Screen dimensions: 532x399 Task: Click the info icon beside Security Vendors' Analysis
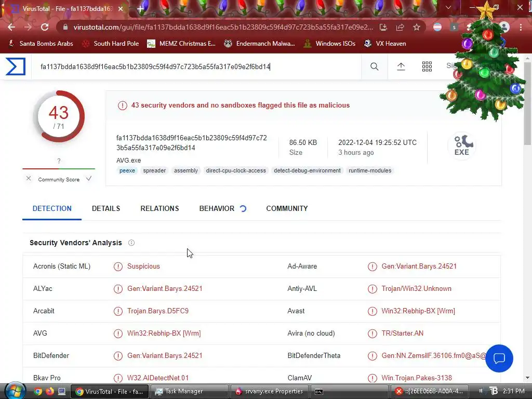click(131, 243)
